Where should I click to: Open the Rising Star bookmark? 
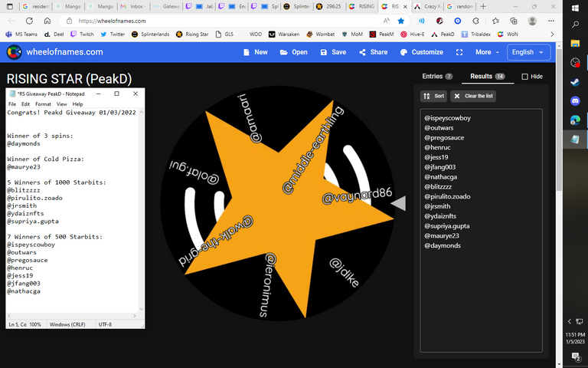tap(192, 34)
